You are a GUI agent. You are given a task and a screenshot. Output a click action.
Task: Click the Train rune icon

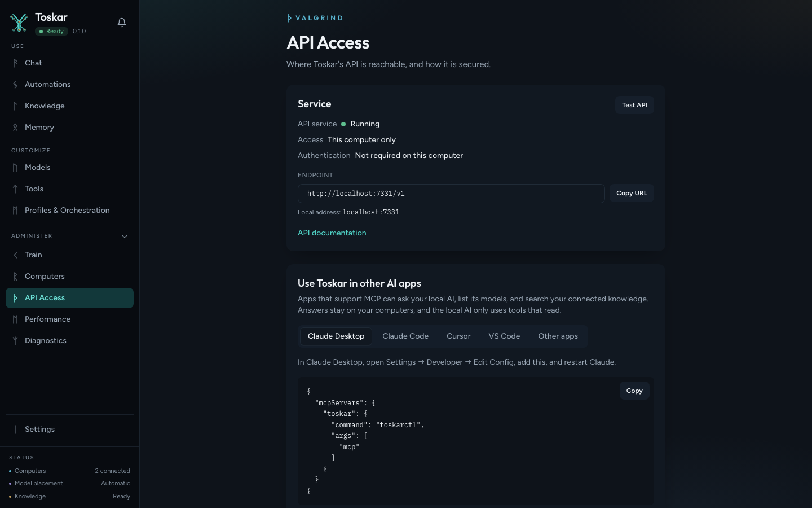[15, 255]
